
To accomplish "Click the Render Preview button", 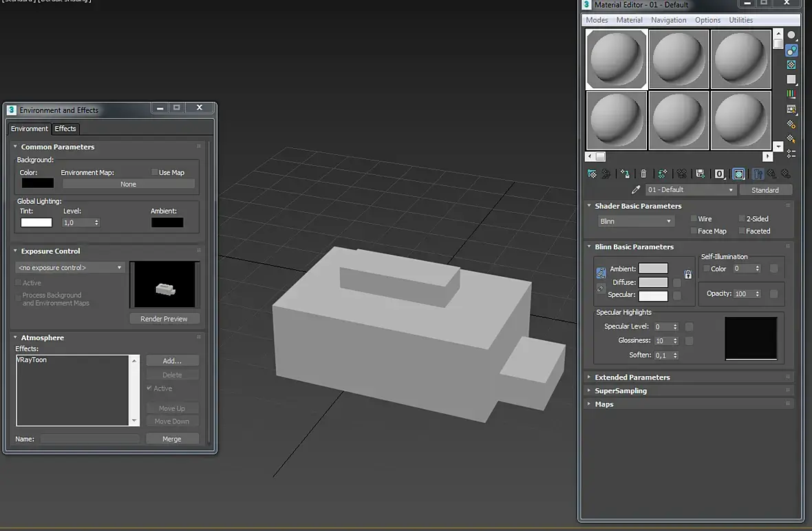I will pos(164,319).
